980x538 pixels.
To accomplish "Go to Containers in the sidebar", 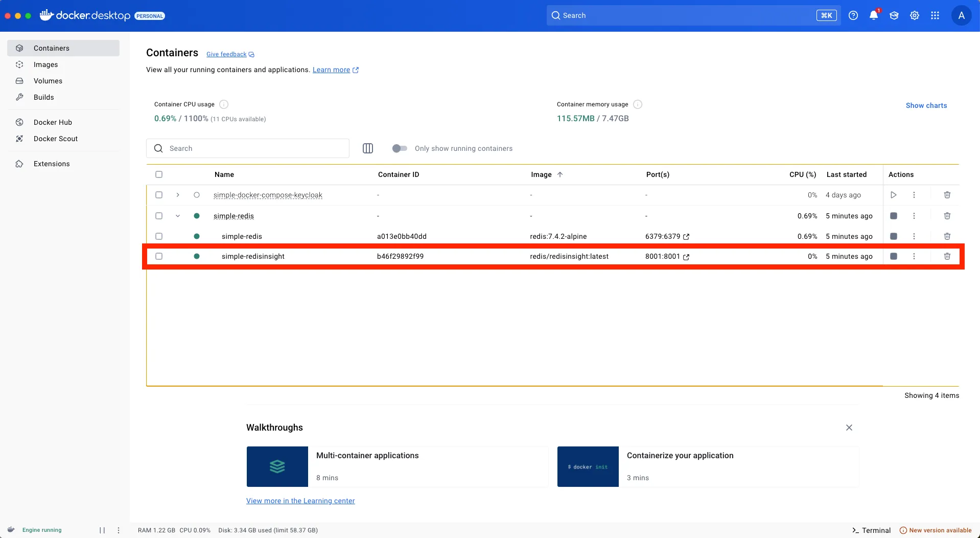I will [x=63, y=48].
